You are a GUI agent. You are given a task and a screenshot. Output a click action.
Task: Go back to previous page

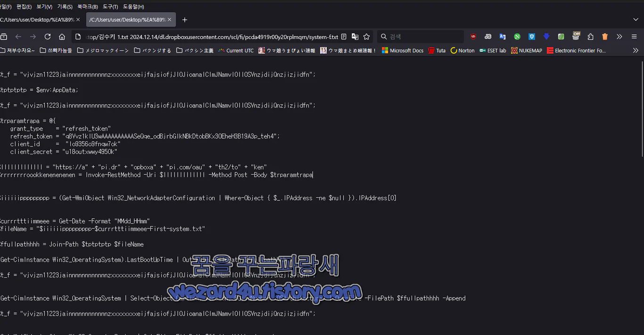click(18, 37)
